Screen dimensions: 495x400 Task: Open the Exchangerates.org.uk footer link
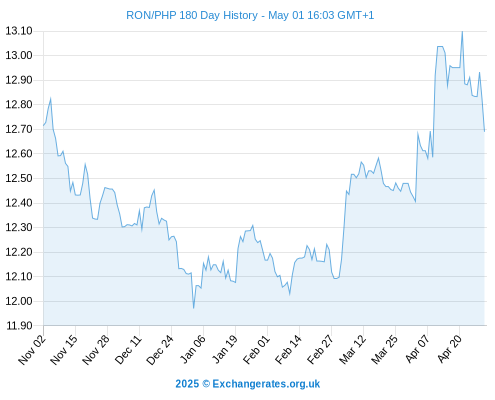pos(266,384)
